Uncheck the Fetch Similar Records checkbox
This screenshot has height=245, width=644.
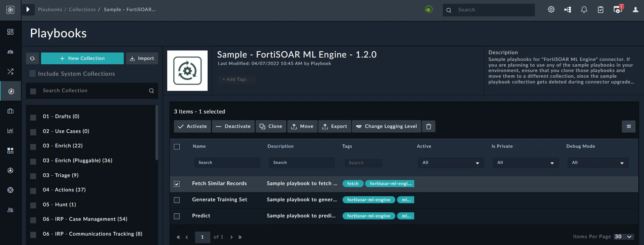177,184
